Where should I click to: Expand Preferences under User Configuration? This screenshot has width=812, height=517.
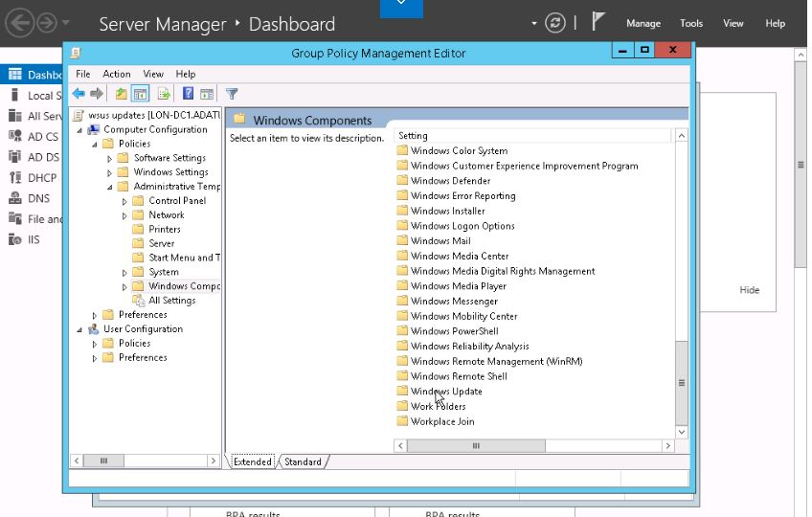95,358
